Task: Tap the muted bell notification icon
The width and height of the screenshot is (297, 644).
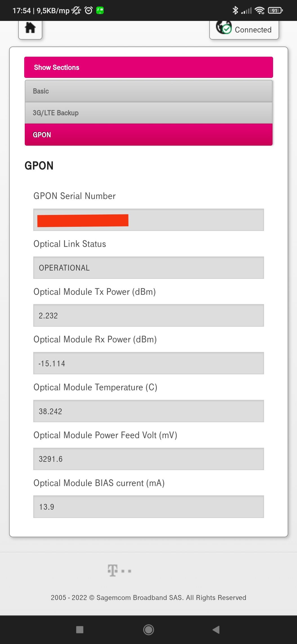Action: 76,10
